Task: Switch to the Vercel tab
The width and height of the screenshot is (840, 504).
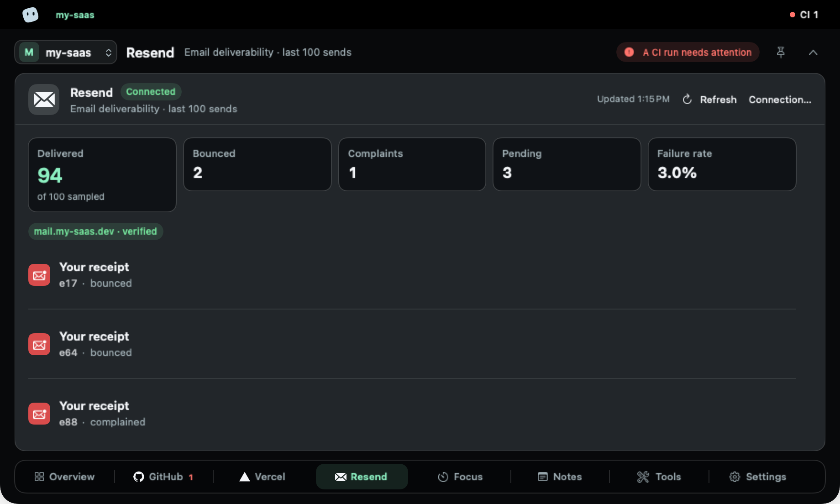Action: point(262,477)
